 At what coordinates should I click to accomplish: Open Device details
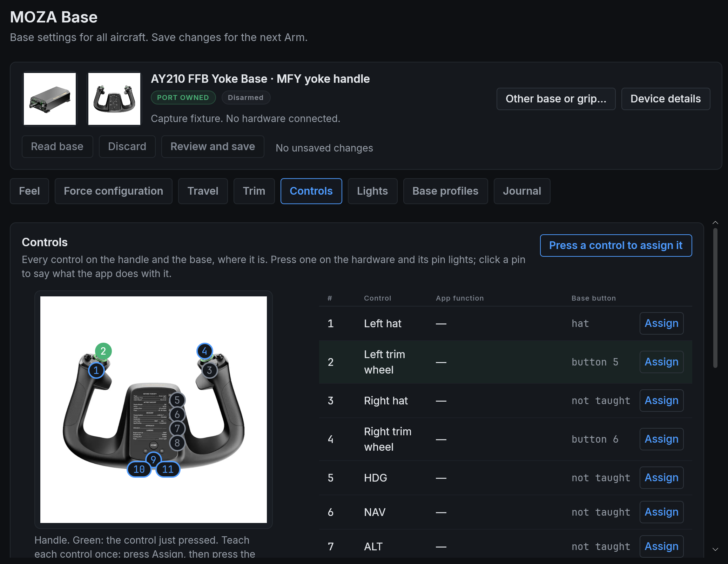pyautogui.click(x=666, y=99)
